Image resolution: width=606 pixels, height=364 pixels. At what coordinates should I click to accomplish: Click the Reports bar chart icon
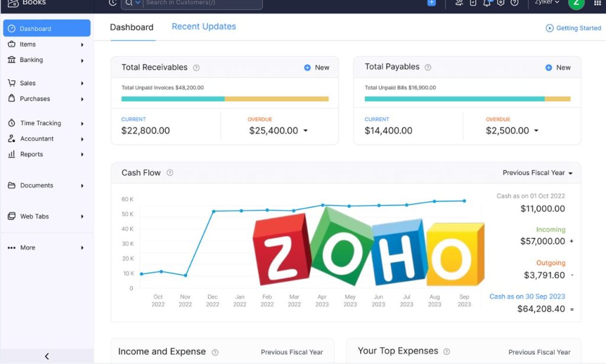click(x=12, y=154)
